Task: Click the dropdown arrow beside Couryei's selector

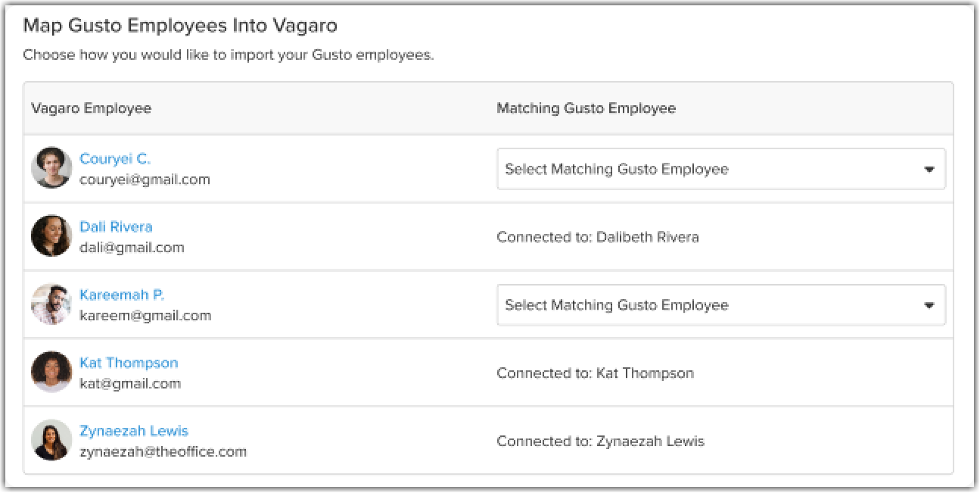Action: (929, 169)
